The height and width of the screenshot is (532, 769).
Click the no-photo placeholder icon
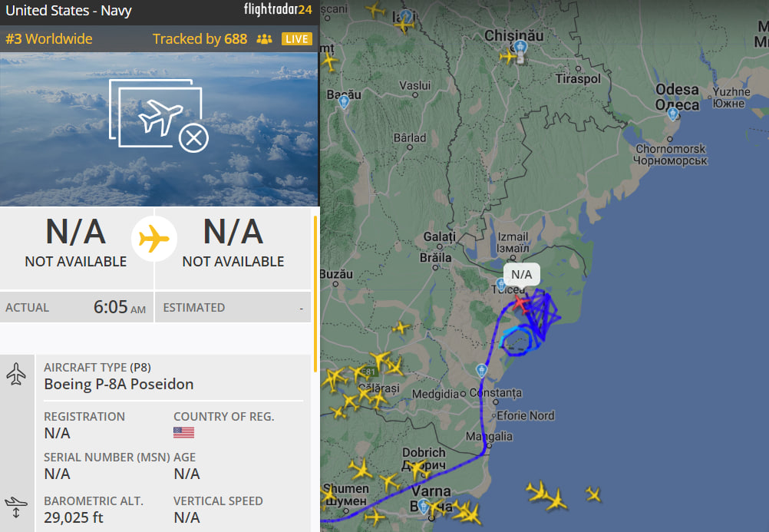click(x=159, y=116)
